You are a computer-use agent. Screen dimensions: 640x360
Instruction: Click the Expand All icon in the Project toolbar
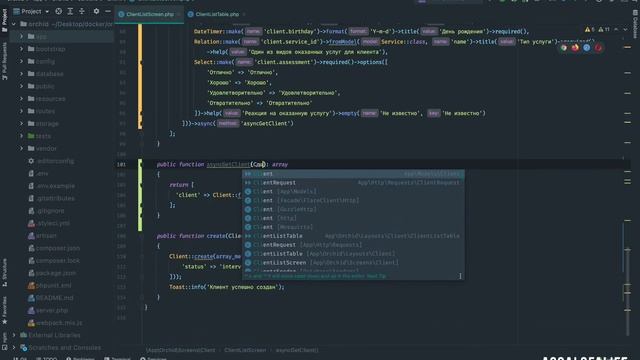(x=70, y=11)
